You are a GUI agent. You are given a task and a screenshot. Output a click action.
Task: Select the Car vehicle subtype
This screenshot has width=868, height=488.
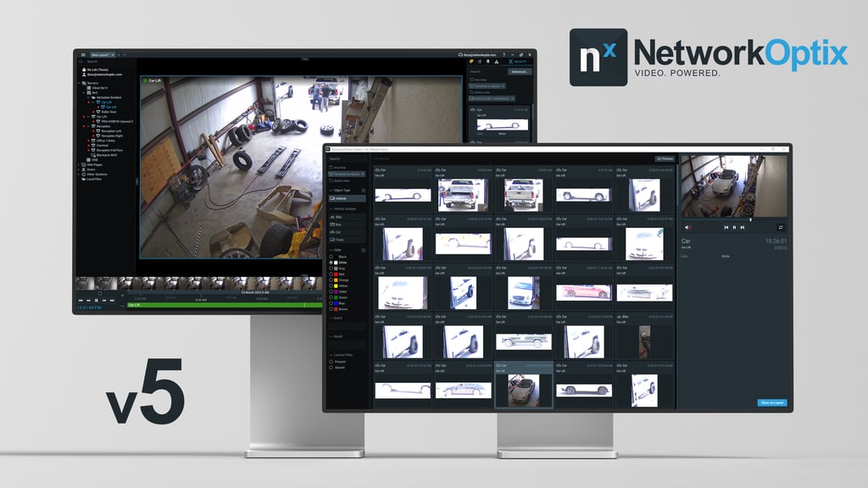[x=347, y=232]
